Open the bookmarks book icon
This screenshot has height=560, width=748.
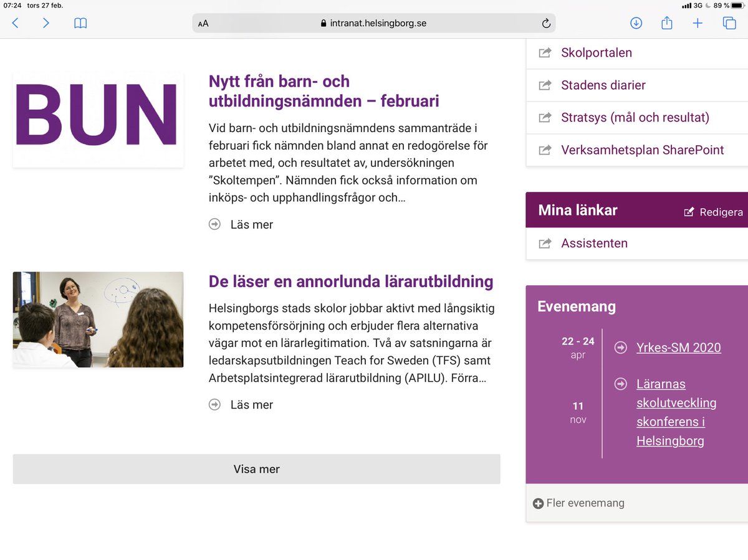80,23
